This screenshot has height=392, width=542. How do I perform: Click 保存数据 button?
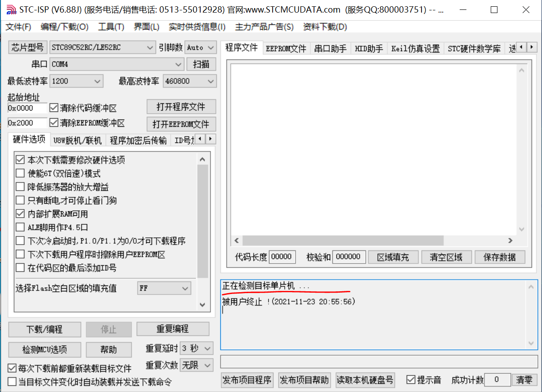(500, 257)
